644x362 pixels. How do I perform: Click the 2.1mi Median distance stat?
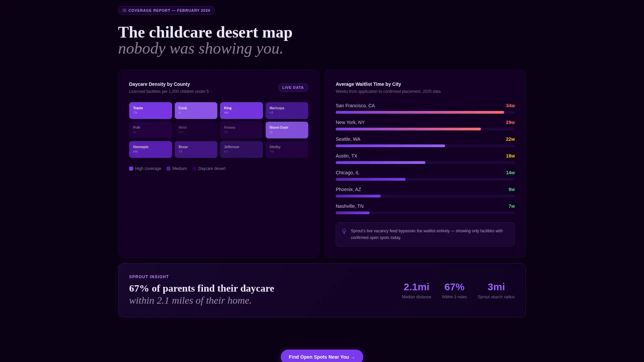click(x=417, y=291)
